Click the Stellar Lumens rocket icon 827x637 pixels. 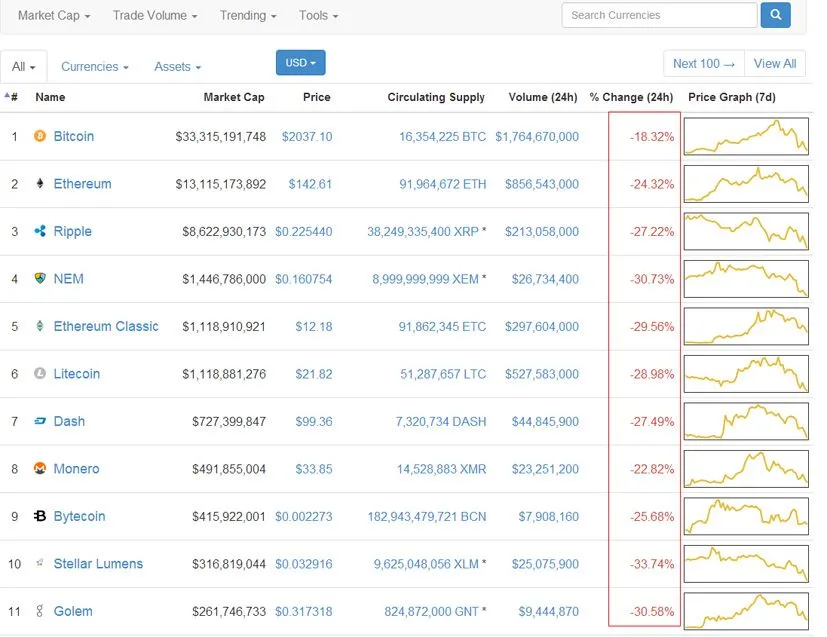pos(40,563)
